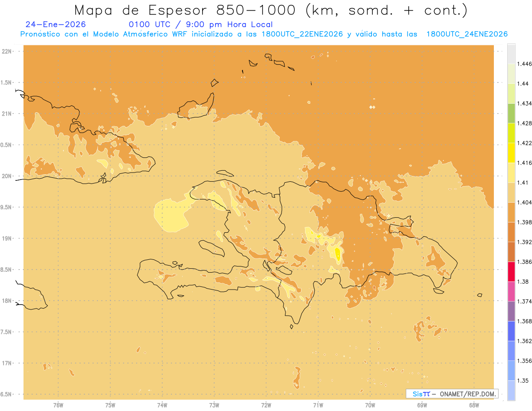Select legend value '1.35'
This screenshot has width=532, height=411.
(523, 380)
